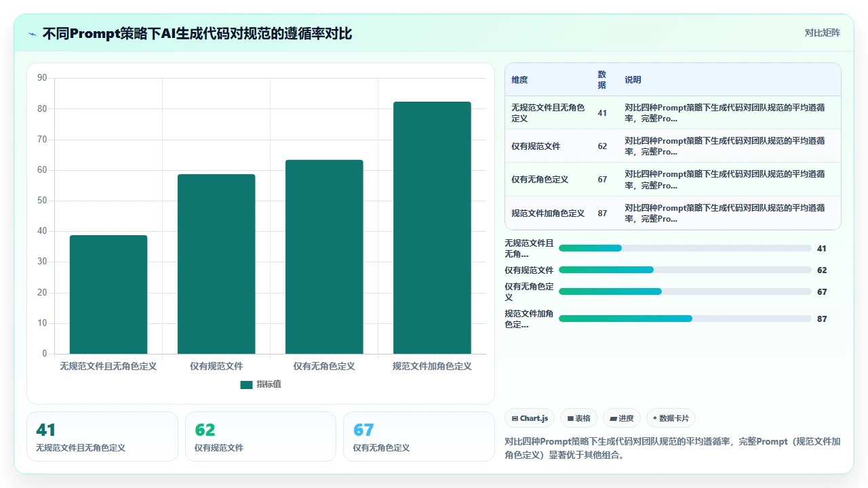Click the progress bar valued 41
This screenshot has width=868, height=488.
point(685,248)
